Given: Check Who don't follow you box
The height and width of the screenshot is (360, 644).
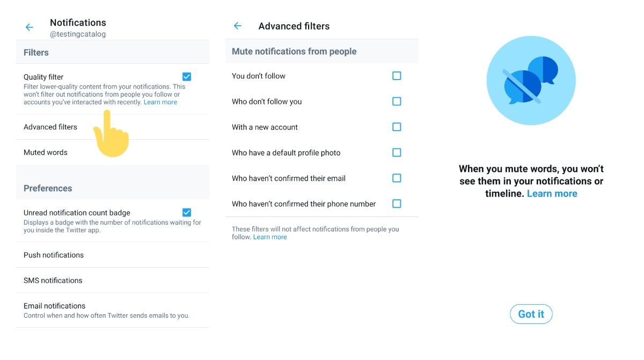Looking at the screenshot, I should [397, 102].
